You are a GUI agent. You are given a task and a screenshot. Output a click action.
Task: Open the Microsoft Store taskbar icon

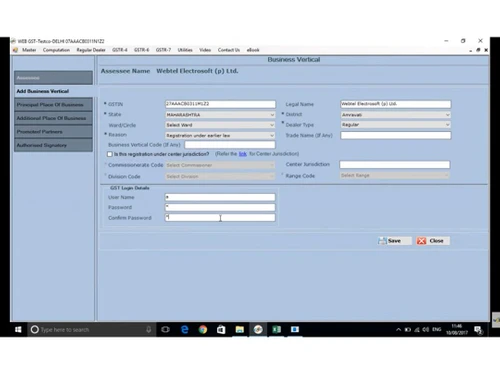point(221,330)
